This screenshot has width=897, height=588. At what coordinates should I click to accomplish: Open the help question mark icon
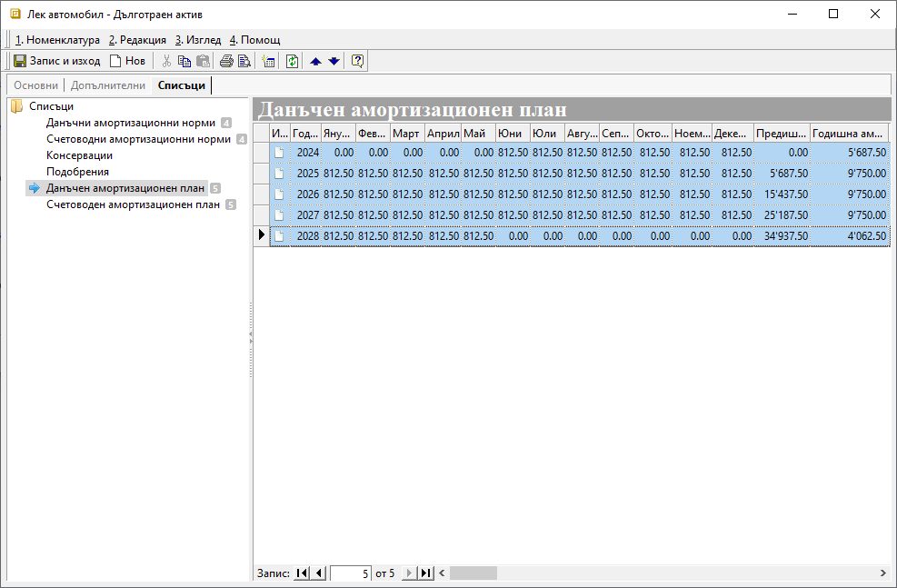point(357,61)
